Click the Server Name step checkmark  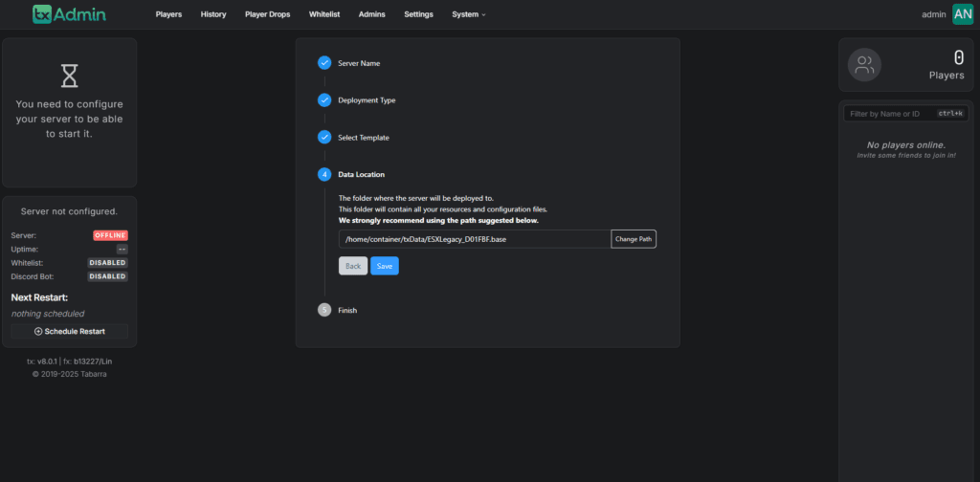(324, 62)
